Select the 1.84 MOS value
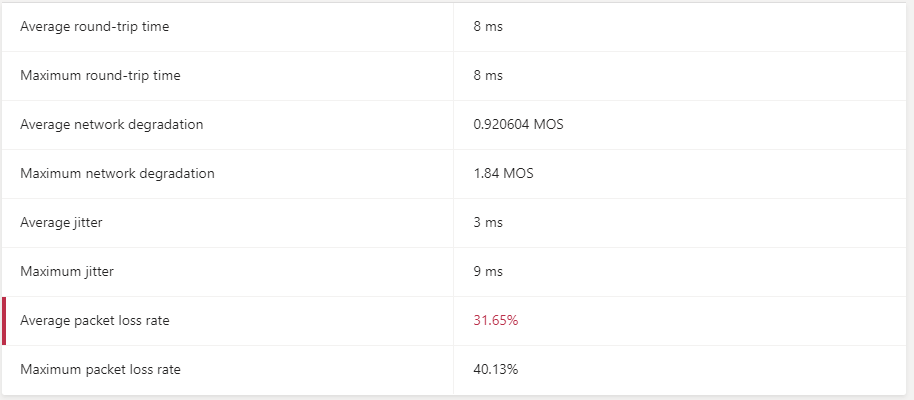Screen dimensions: 914x400 (503, 174)
